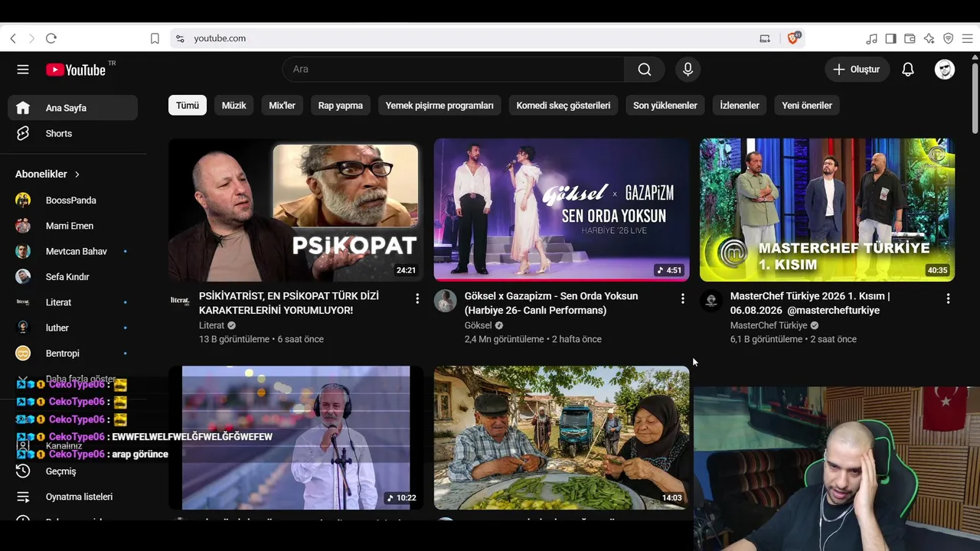Screen dimensions: 980x551
Task: Open the MasterChef Türkiye 2026 1. Kısım title
Action: 810,303
